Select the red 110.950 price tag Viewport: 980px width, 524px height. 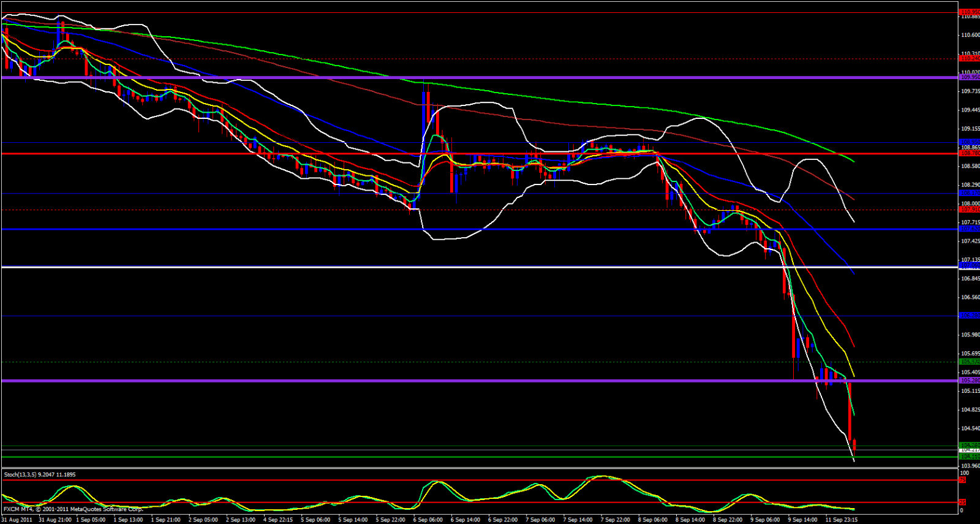(969, 12)
